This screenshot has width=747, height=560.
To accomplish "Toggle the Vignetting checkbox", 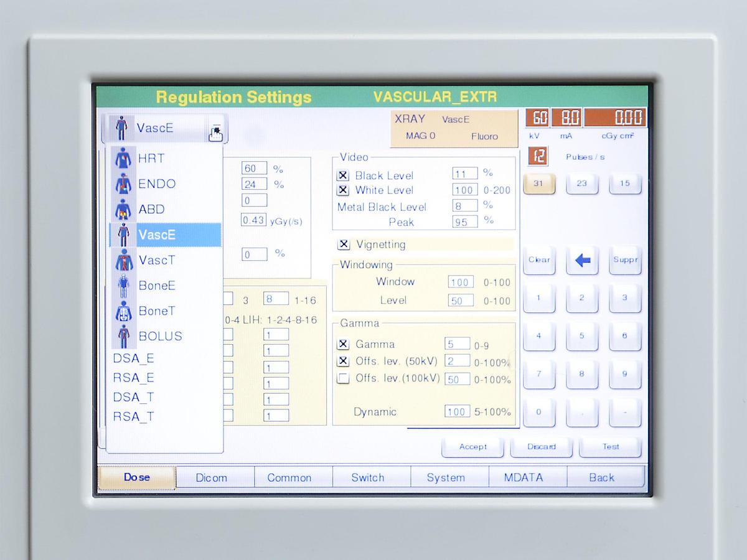I will pos(344,245).
